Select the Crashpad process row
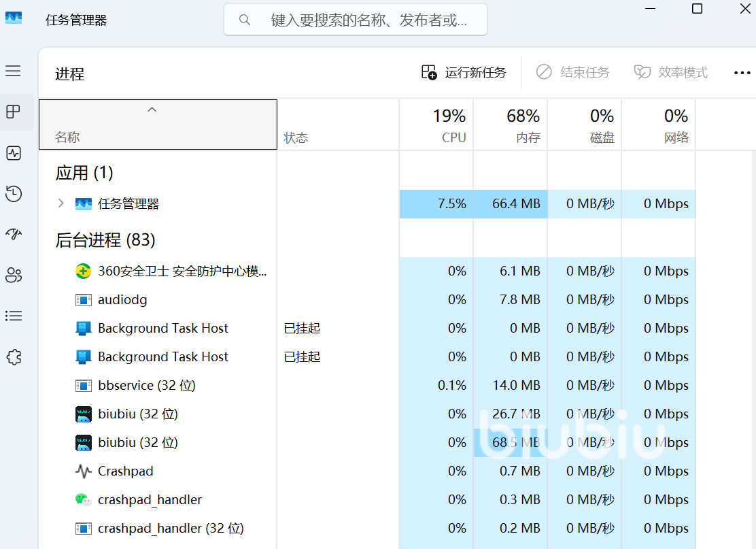756x549 pixels. [x=126, y=471]
